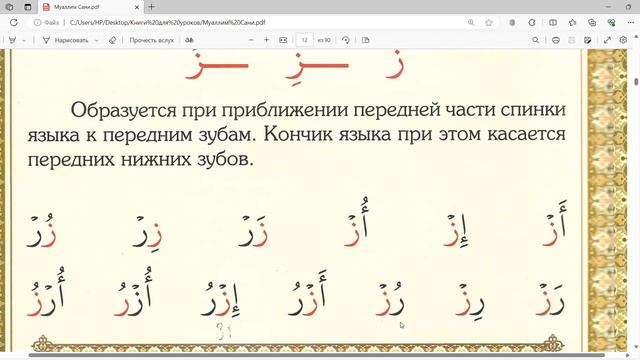
Task: Rotate the PDF page
Action: (346, 40)
